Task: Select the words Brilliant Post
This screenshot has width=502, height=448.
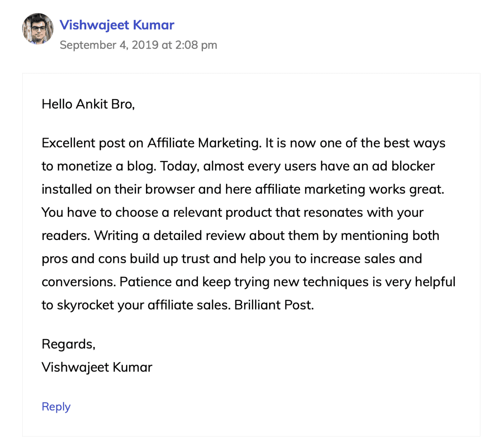Action: [x=273, y=305]
